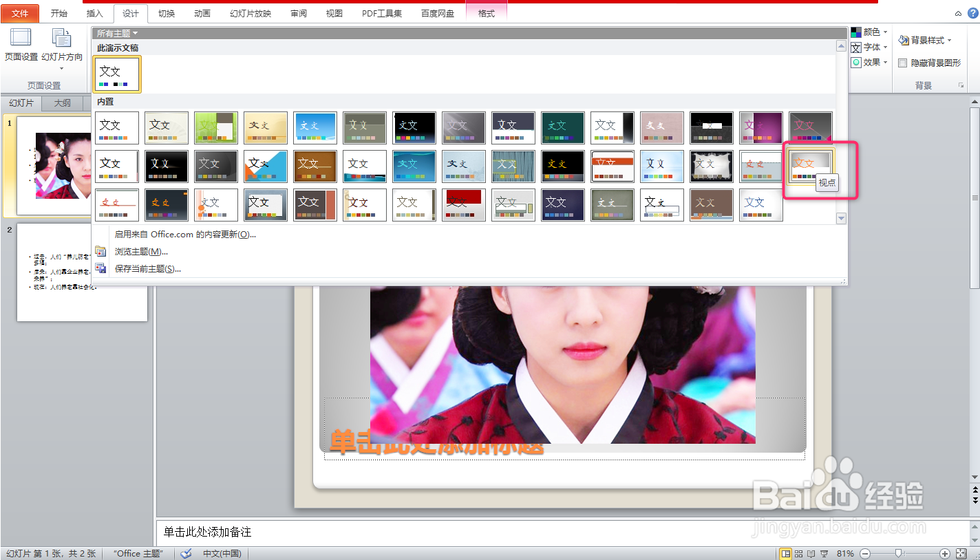Switch to Slide Sorter view
This screenshot has width=980, height=560.
(799, 553)
